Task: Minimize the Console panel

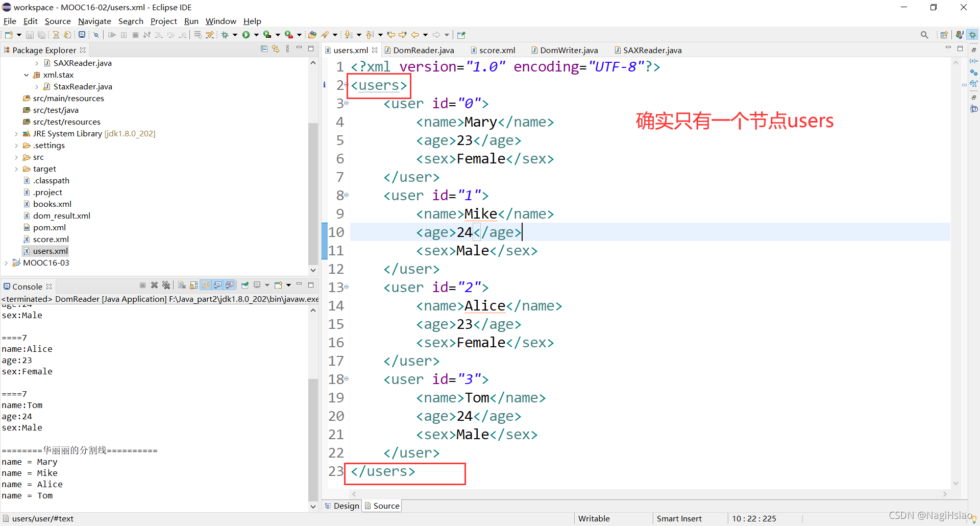Action: tap(299, 284)
